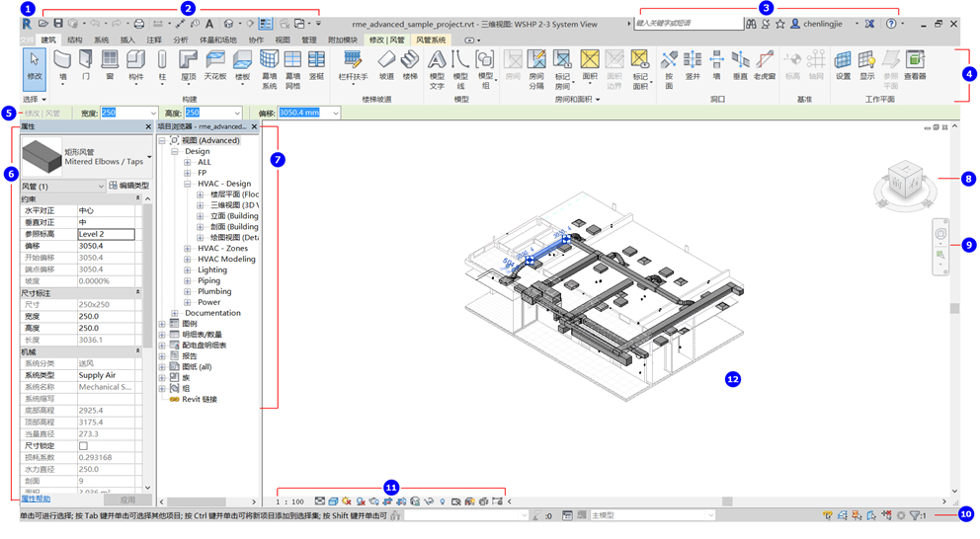Screen dimensions: 980x539
Task: Click the Door (门) tool icon
Action: (86, 66)
